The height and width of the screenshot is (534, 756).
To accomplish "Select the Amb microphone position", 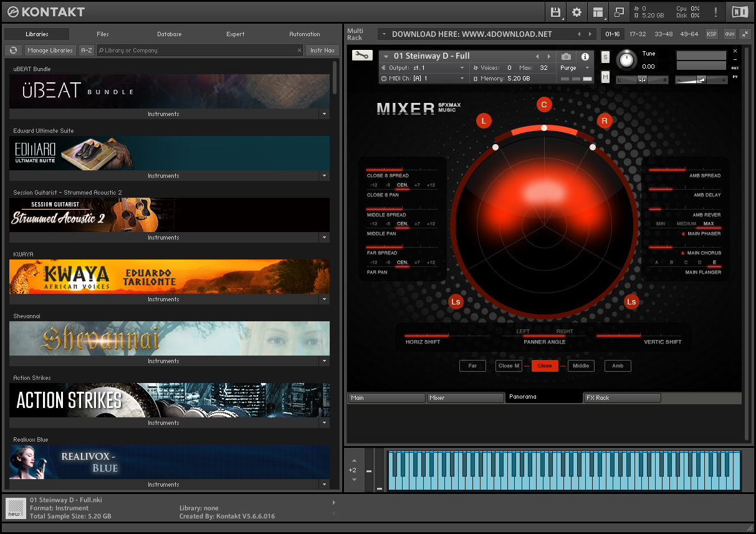I will pos(618,366).
